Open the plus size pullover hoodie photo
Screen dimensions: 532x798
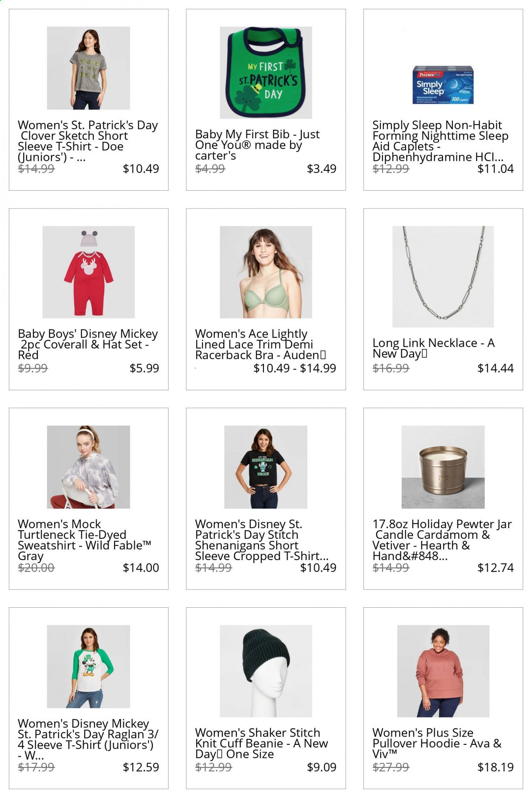point(443,671)
